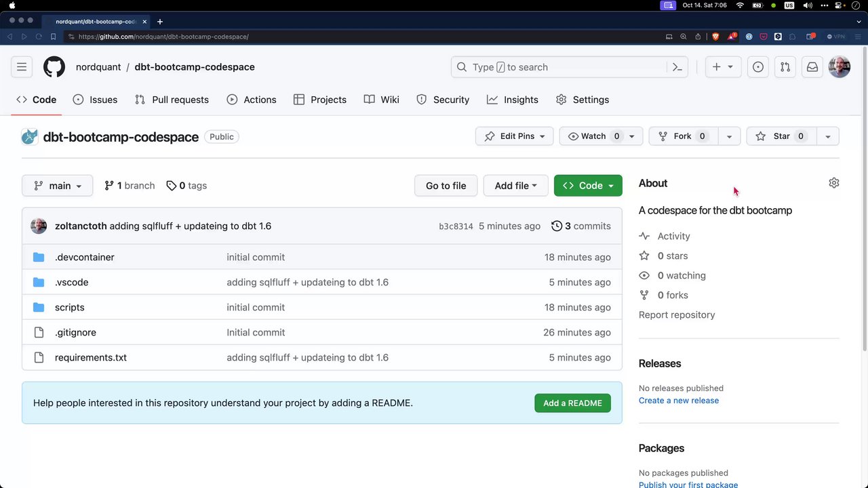This screenshot has height=488, width=868.
Task: Open dbt-bootcamp-codespace breadcrumb link
Action: pyautogui.click(x=195, y=67)
